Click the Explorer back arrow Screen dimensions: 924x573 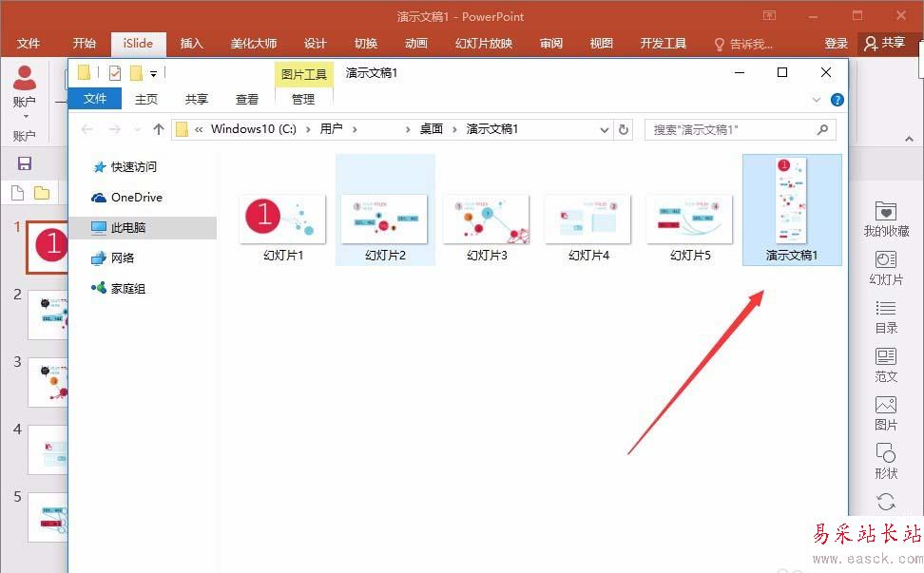87,129
